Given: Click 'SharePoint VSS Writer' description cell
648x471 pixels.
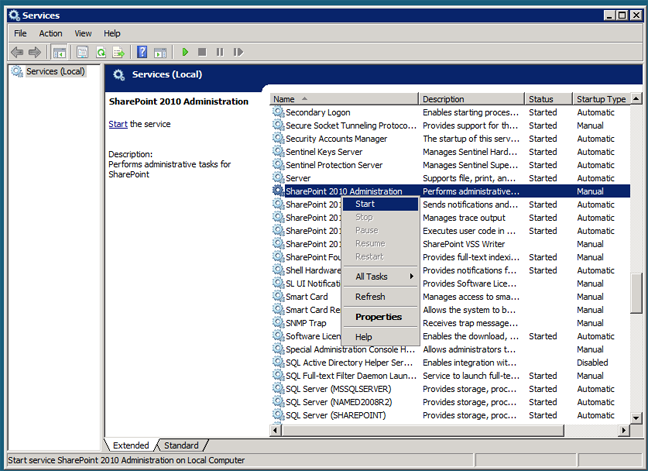Looking at the screenshot, I should click(464, 244).
